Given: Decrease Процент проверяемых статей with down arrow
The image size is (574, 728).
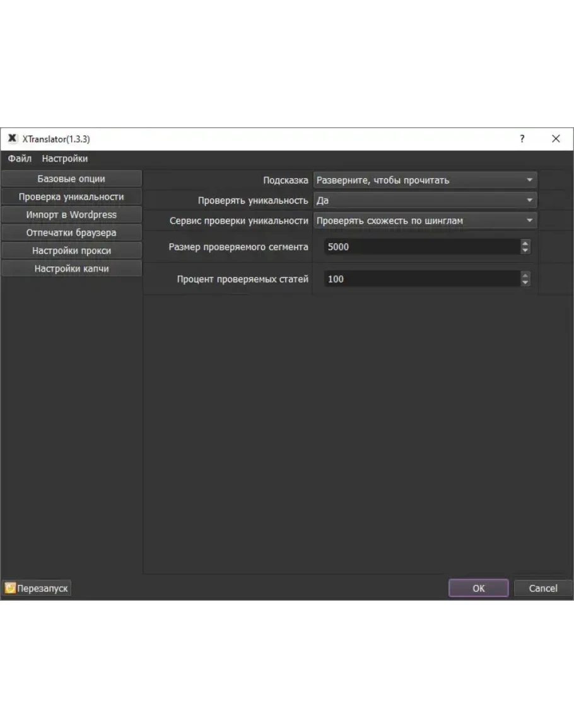Looking at the screenshot, I should [525, 283].
